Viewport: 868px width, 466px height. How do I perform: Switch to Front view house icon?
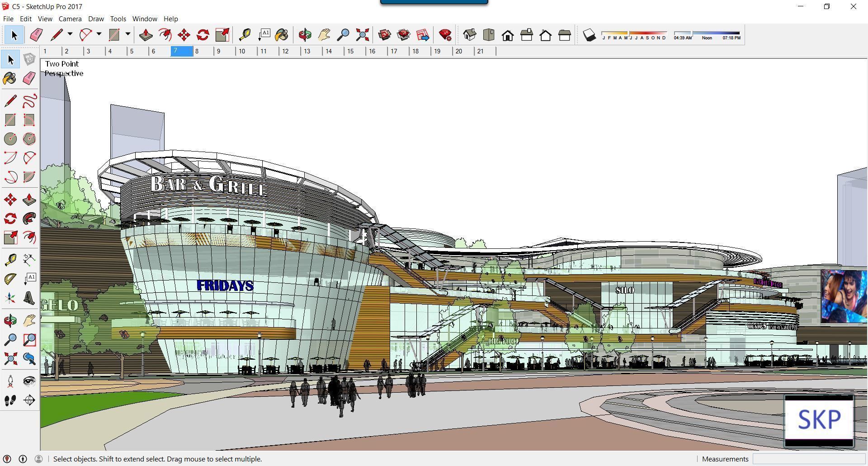point(508,35)
